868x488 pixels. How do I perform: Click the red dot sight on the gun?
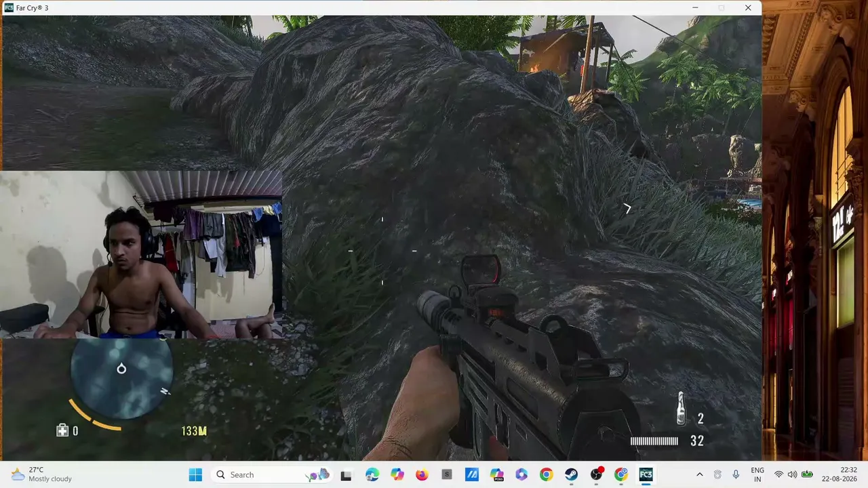(x=481, y=270)
